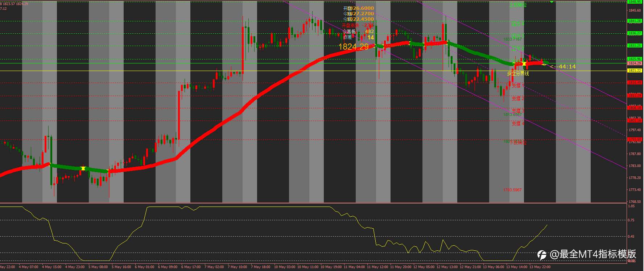Click the candle countdown timer 44:14
This screenshot has width=644, height=271.
pyautogui.click(x=567, y=67)
